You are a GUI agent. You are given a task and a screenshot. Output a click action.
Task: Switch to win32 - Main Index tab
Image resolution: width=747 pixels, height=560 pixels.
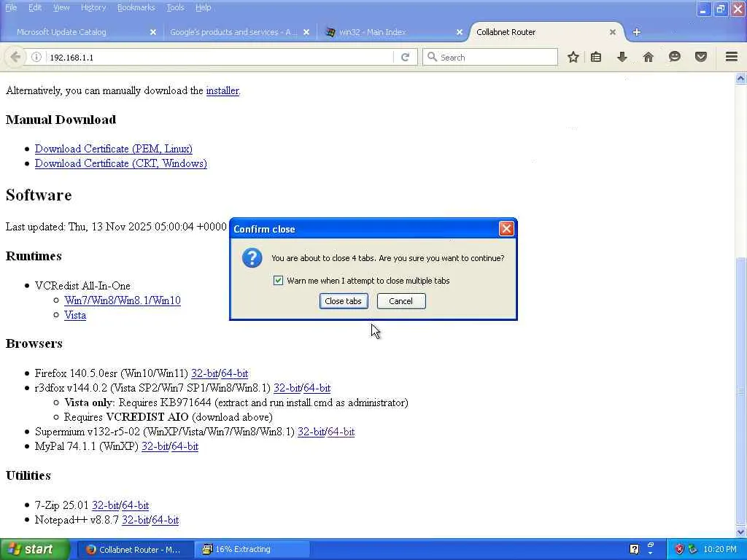tap(391, 32)
